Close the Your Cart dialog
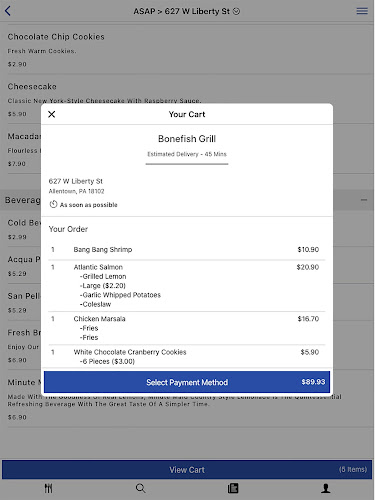The width and height of the screenshot is (375, 500). [52, 114]
